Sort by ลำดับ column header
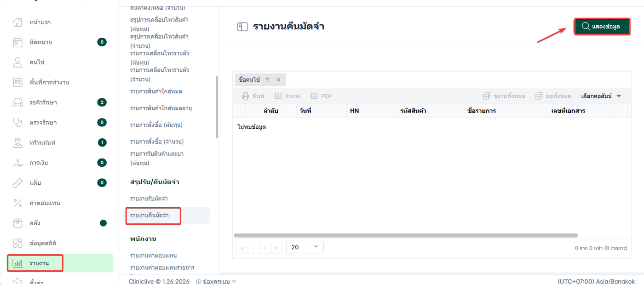Image resolution: width=644 pixels, height=284 pixels. pos(271,111)
